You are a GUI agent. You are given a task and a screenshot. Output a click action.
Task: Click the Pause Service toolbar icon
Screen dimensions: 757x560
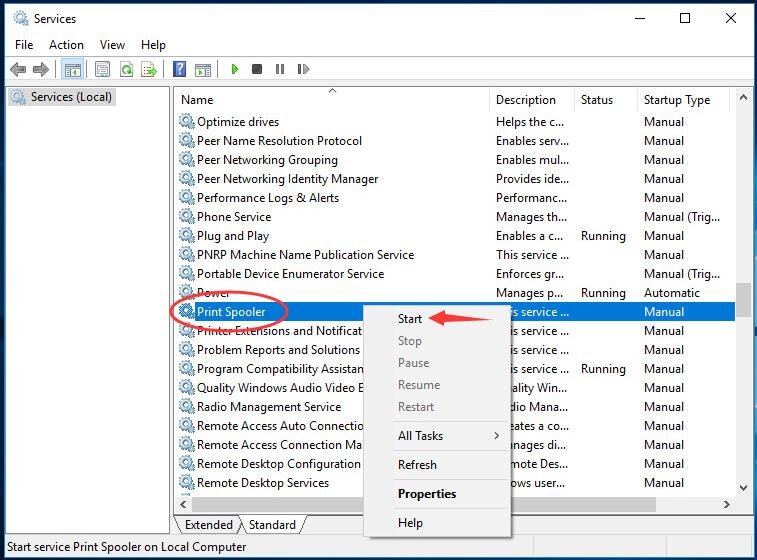click(x=279, y=69)
